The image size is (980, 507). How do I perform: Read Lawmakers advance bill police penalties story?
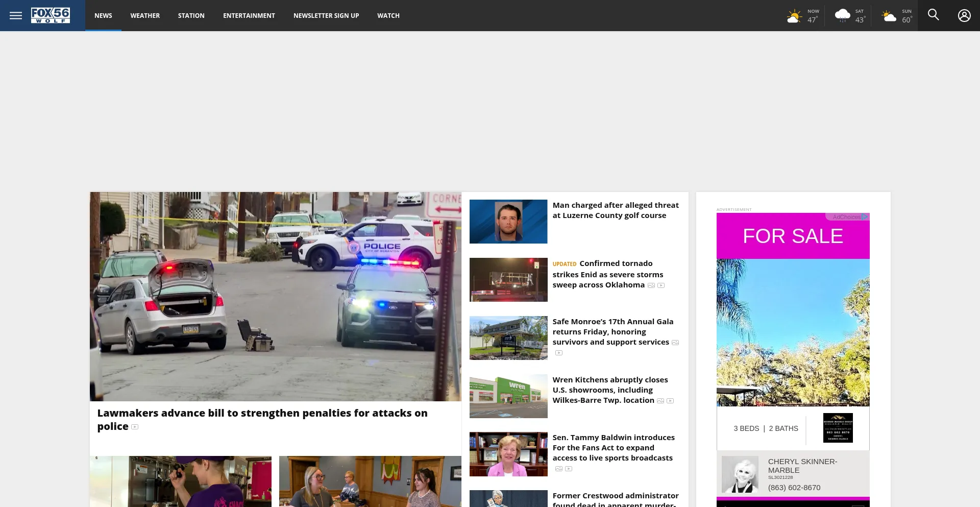point(262,419)
